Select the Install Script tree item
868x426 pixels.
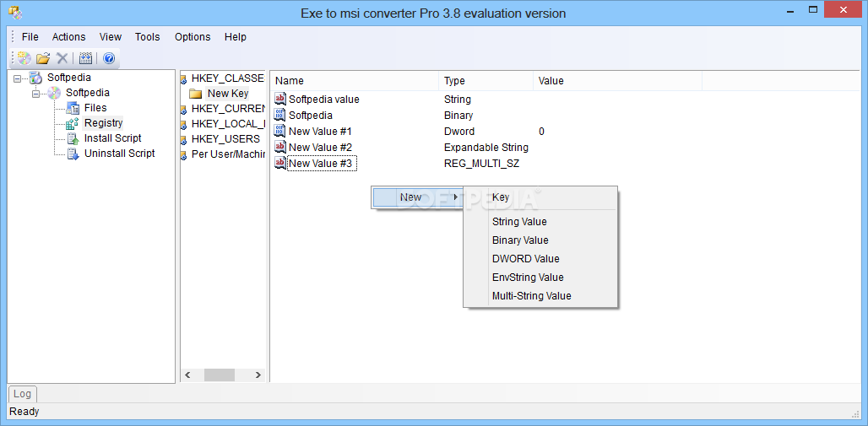(112, 138)
